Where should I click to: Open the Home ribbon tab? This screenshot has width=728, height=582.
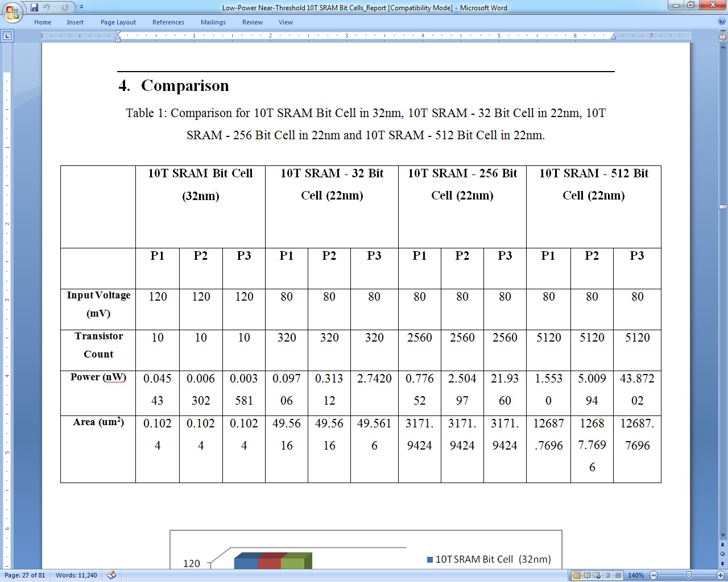pyautogui.click(x=43, y=22)
